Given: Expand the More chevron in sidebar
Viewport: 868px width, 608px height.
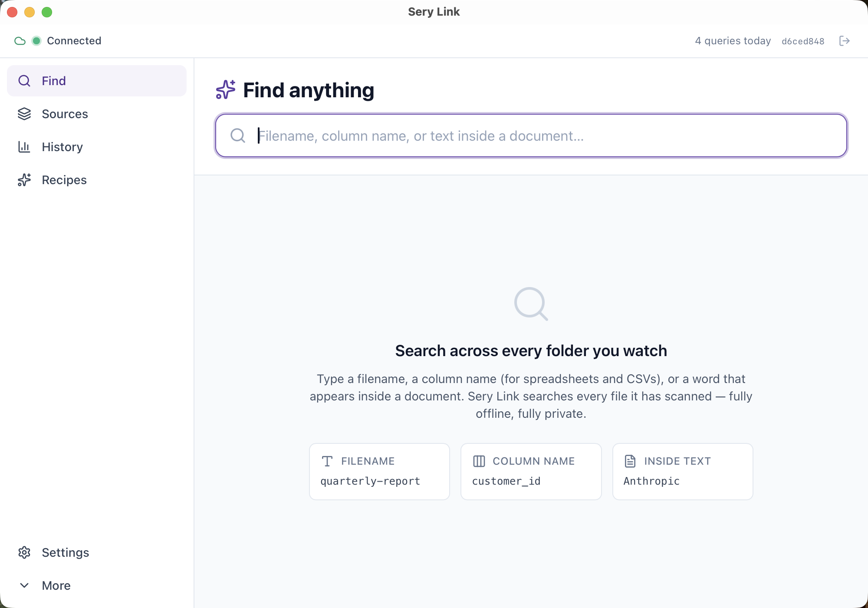Looking at the screenshot, I should coord(24,585).
